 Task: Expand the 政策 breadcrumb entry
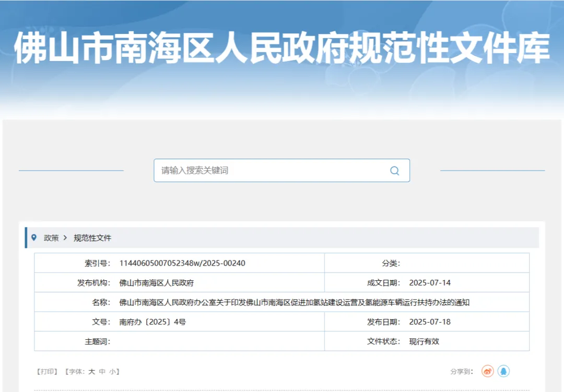(x=50, y=237)
